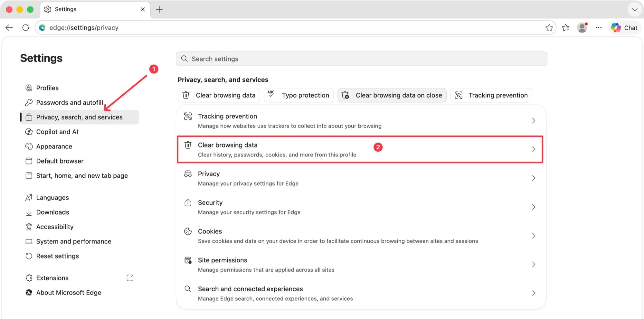Viewport: 644px width, 319px height.
Task: Click 'Manage your security settings for Edge' text
Action: tap(249, 212)
